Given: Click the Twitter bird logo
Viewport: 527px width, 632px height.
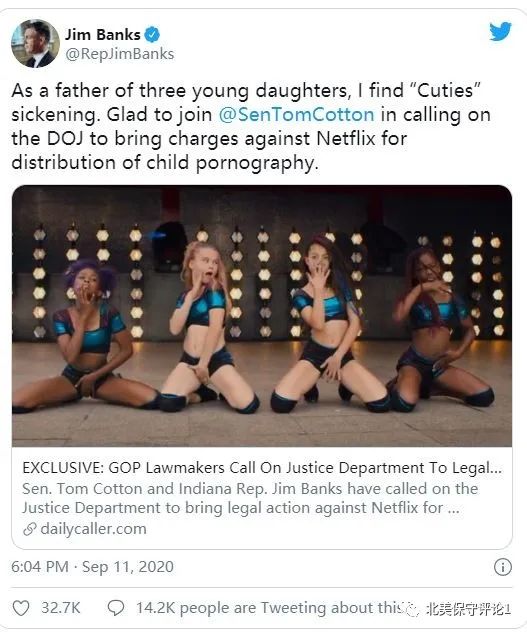Looking at the screenshot, I should (x=500, y=31).
